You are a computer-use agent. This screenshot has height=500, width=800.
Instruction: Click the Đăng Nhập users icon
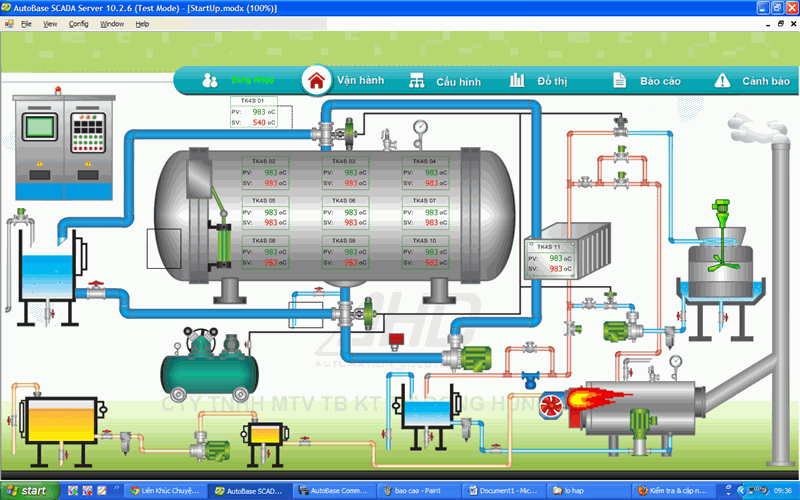coord(210,80)
